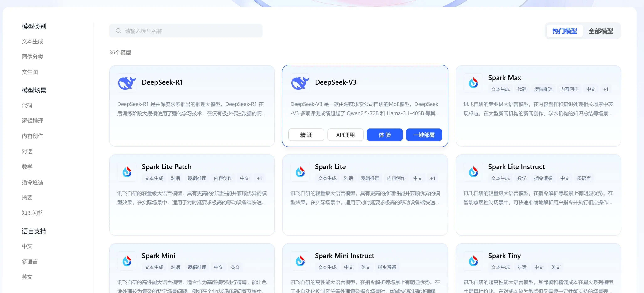Click the Spark Max flame logo icon
Viewport: 644px width, 293px height.
click(473, 83)
